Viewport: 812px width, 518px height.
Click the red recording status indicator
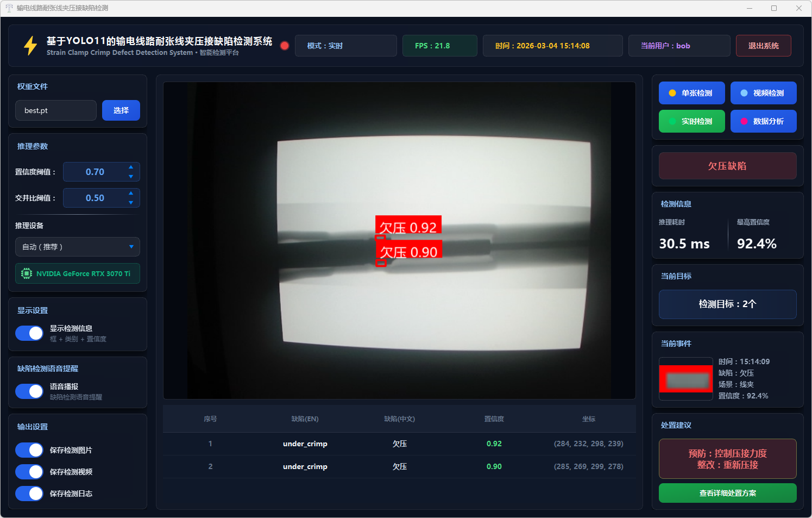coord(284,46)
